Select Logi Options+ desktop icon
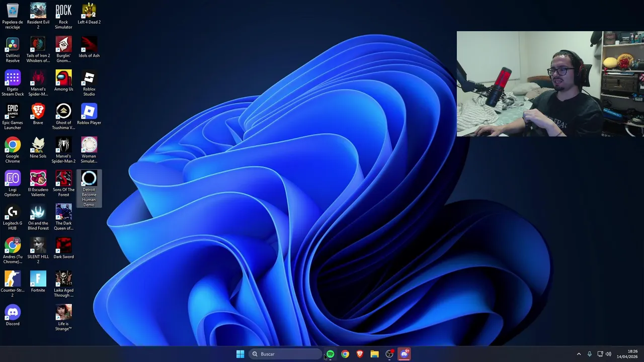This screenshot has width=644, height=362. click(x=13, y=184)
